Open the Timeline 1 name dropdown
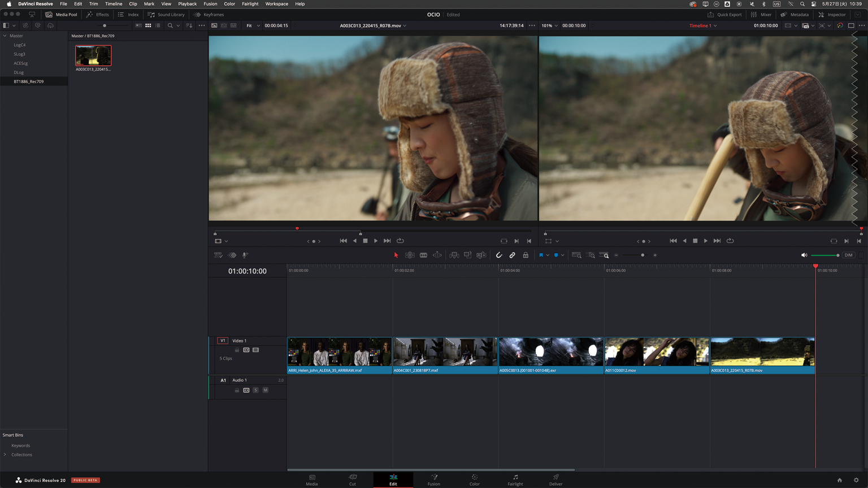868x488 pixels. click(702, 25)
